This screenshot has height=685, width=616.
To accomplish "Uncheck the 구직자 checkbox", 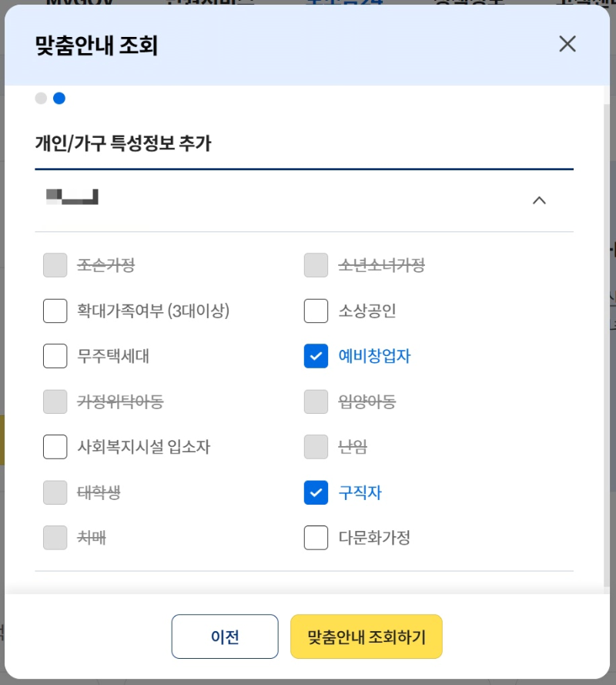I will (x=316, y=492).
